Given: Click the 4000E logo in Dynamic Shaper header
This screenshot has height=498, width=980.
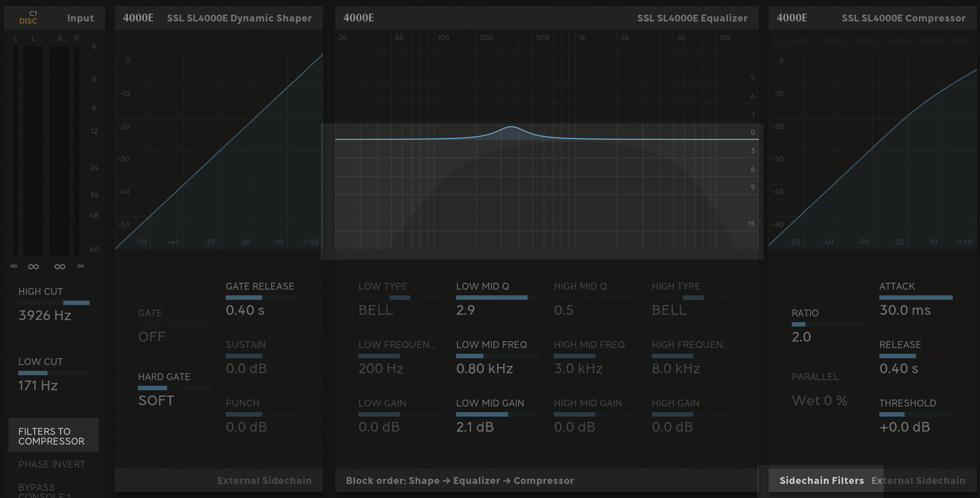Looking at the screenshot, I should point(138,18).
